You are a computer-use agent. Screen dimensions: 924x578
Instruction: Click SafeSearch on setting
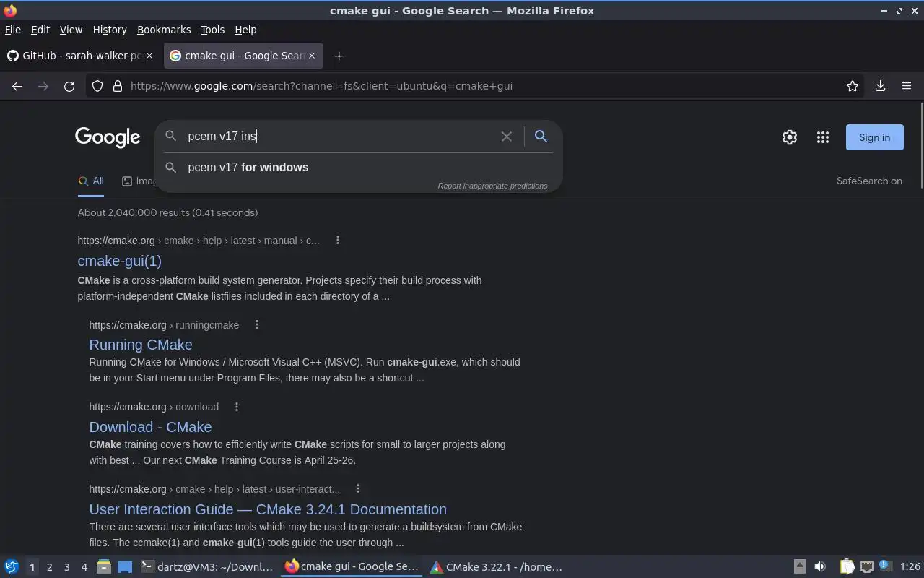click(x=869, y=181)
